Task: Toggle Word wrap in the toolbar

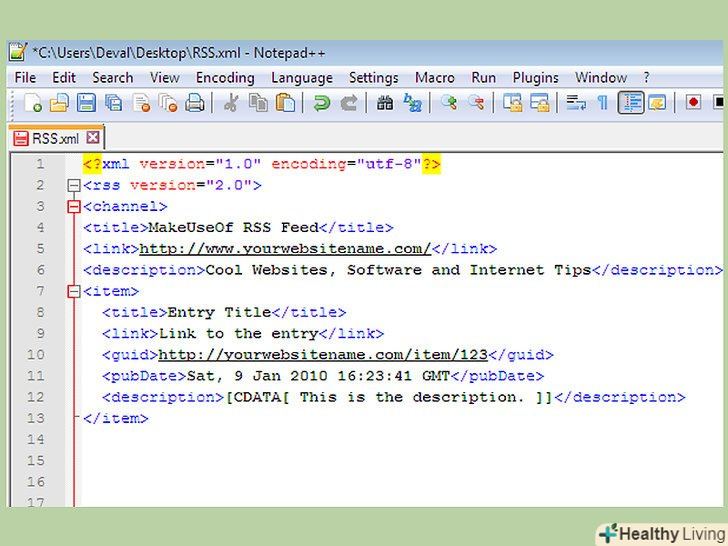Action: coord(576,103)
